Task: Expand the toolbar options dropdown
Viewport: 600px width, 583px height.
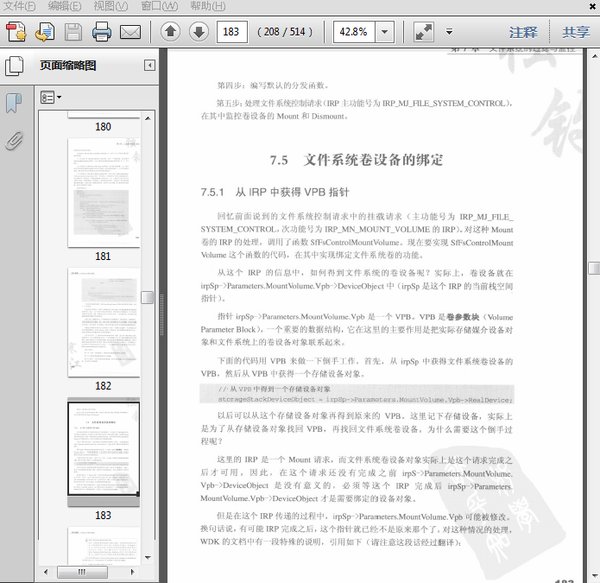Action: [449, 32]
